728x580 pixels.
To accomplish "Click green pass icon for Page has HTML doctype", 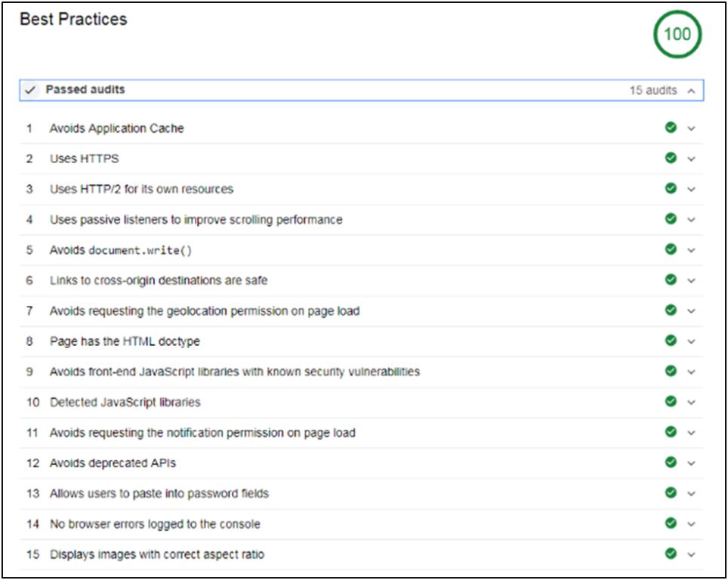I will (x=671, y=341).
